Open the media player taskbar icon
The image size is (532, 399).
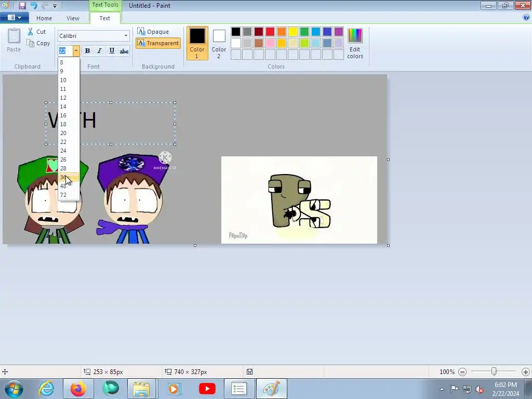click(x=175, y=389)
